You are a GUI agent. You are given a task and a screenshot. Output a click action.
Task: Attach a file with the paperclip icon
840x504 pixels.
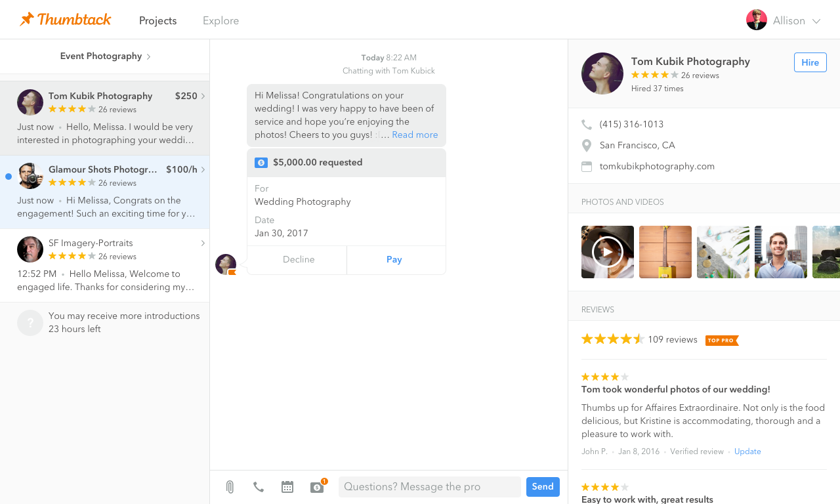point(230,487)
